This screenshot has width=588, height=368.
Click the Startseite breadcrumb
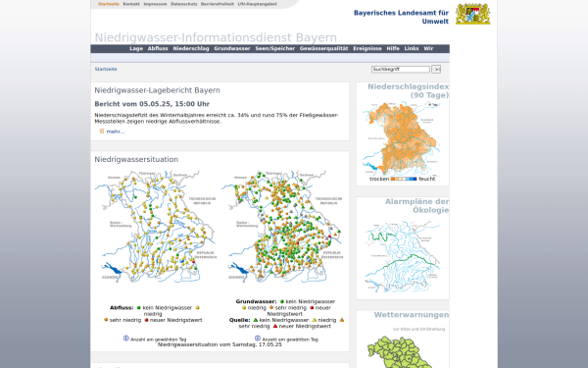pyautogui.click(x=106, y=69)
